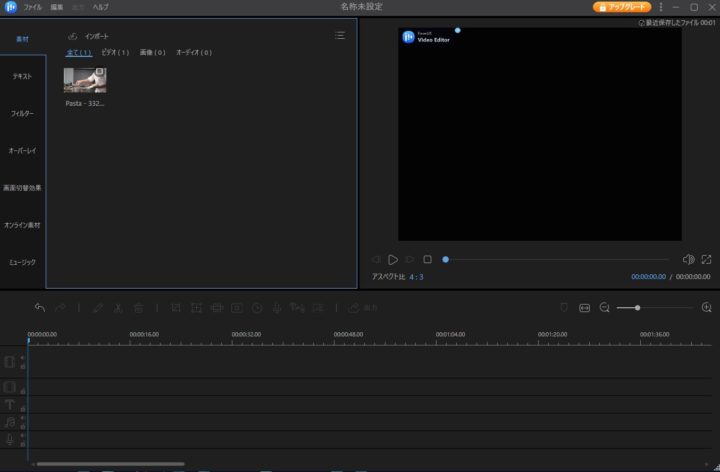
Task: Click the Stop button under the preview
Action: tap(427, 259)
